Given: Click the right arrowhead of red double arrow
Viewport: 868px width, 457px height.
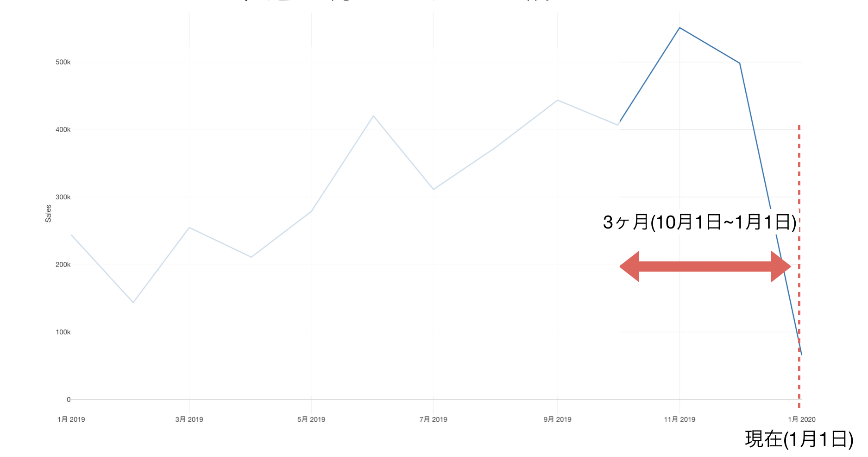Looking at the screenshot, I should (781, 267).
